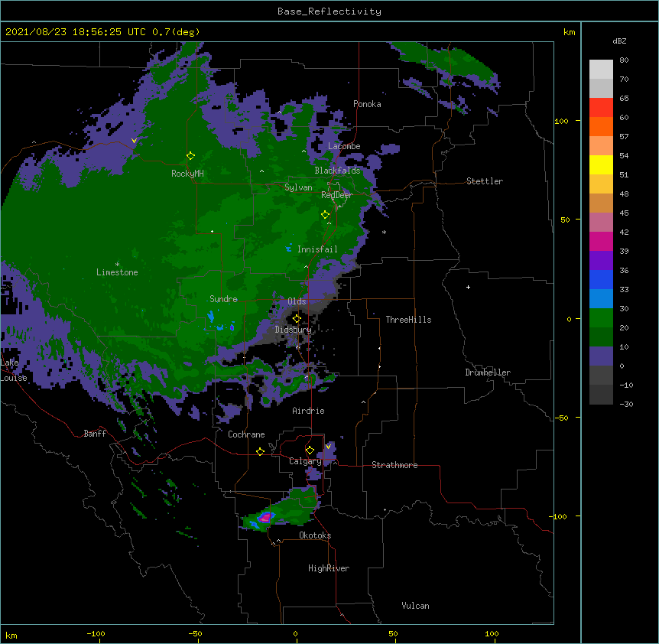Click the yellow V marker northwest of RockyMH
Screen dimensions: 659x644
pyautogui.click(x=134, y=141)
